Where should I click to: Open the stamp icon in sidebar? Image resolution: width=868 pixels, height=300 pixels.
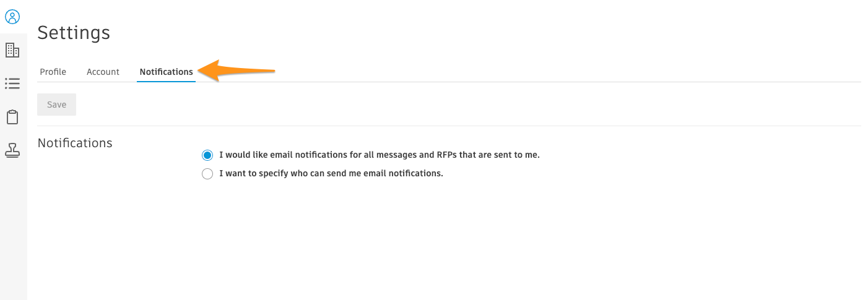pos(12,150)
